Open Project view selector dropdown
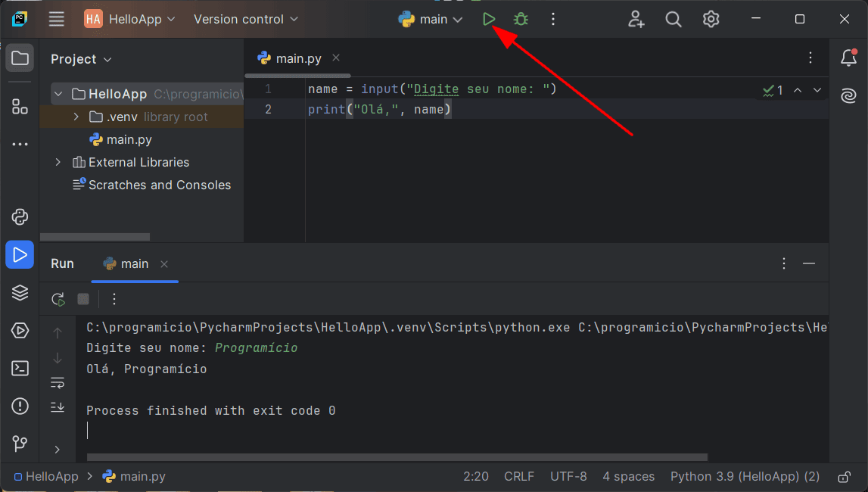868x492 pixels. (81, 59)
